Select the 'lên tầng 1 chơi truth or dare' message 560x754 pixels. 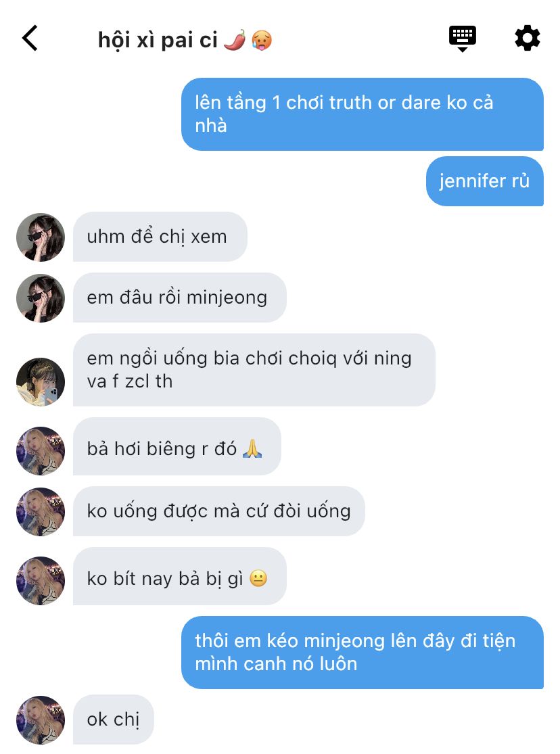tap(363, 114)
